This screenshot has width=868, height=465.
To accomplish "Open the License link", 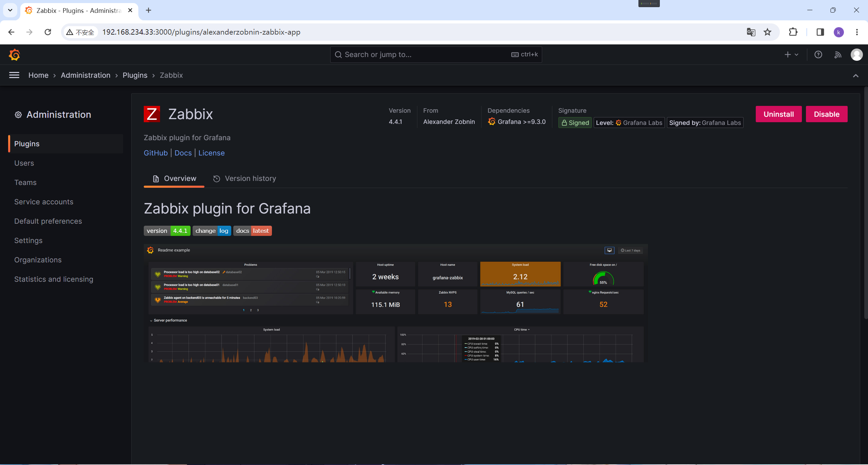I will 212,153.
